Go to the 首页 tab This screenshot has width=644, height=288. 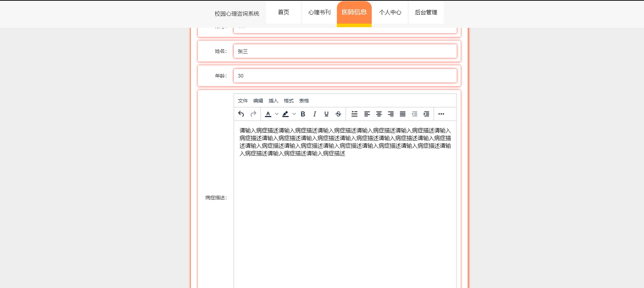[283, 12]
